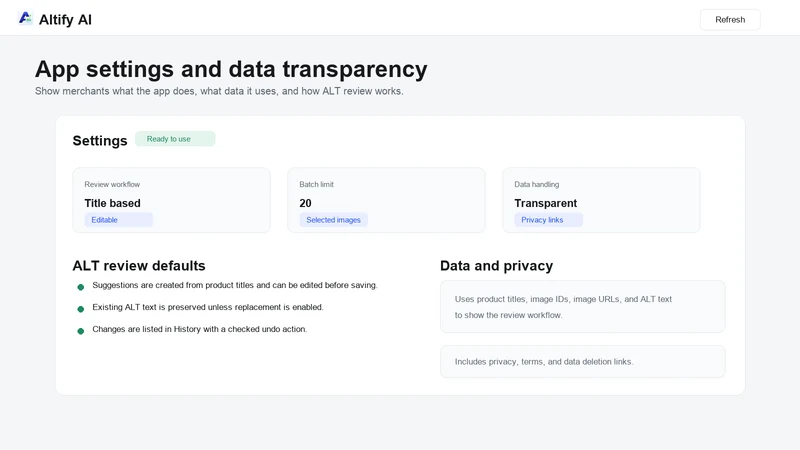Click the Review workflow label
Image resolution: width=800 pixels, height=450 pixels.
[112, 184]
